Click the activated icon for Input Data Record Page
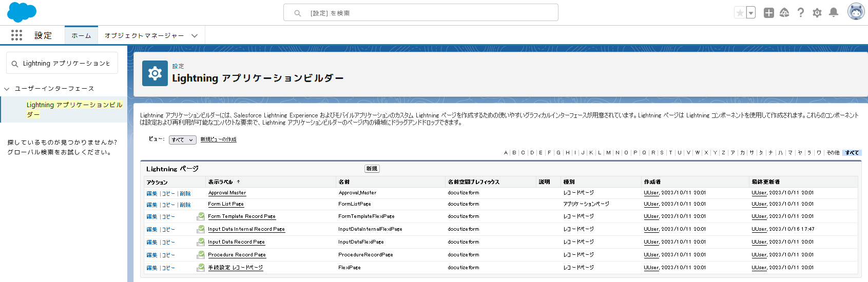 click(201, 242)
